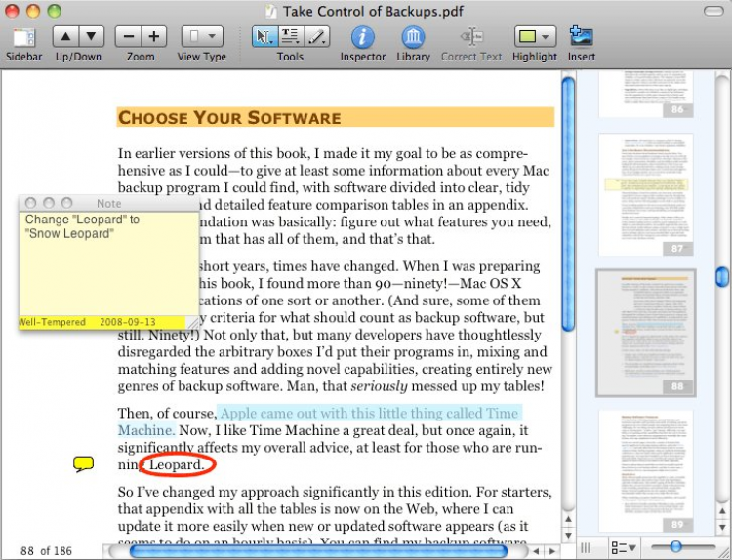
Task: Open page 86 thumbnail
Action: click(x=646, y=95)
